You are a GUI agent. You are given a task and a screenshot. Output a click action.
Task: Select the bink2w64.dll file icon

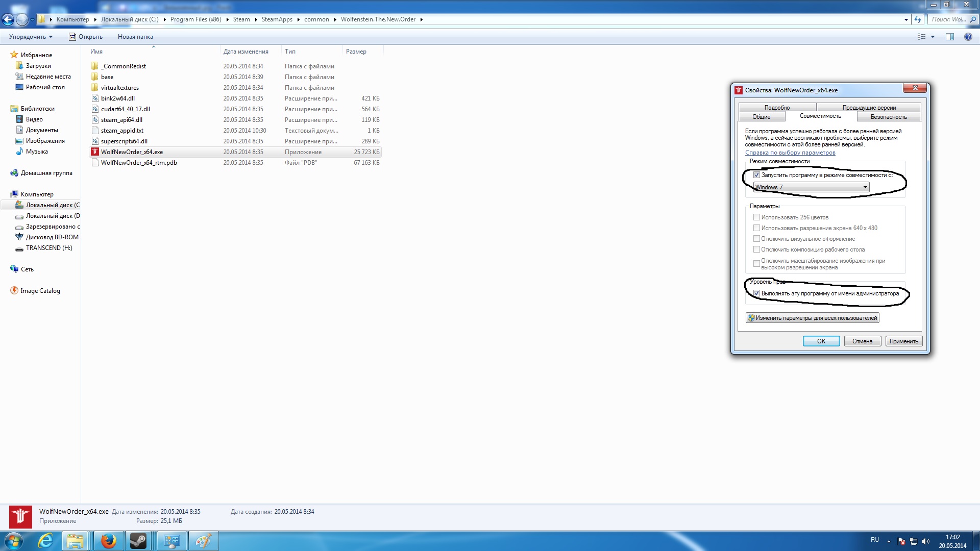click(x=95, y=98)
